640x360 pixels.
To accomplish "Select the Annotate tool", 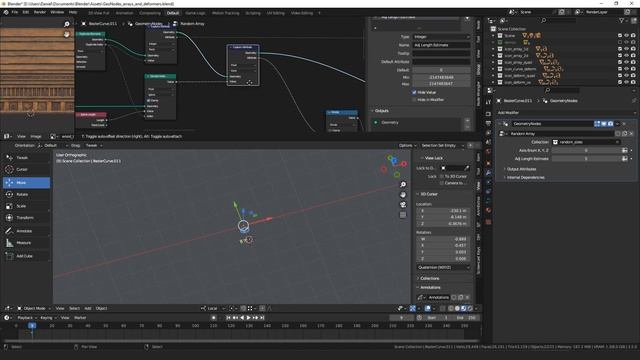I will coord(27,231).
